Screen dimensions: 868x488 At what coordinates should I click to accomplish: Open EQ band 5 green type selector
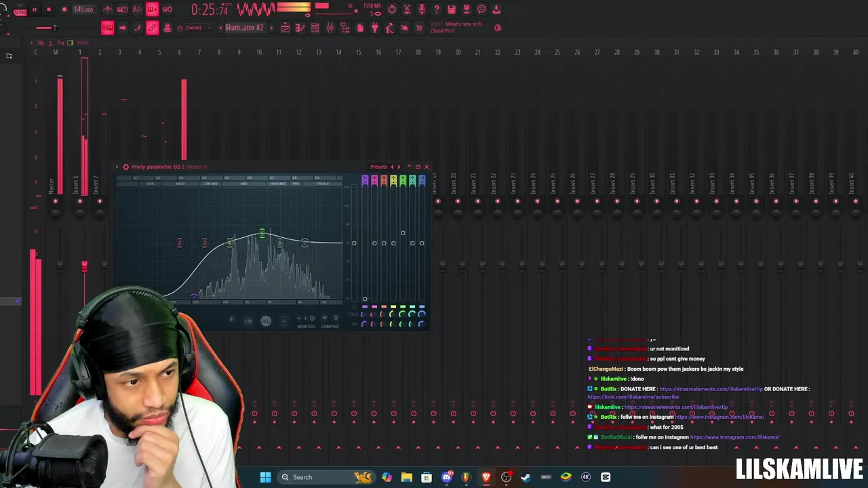pyautogui.click(x=403, y=180)
